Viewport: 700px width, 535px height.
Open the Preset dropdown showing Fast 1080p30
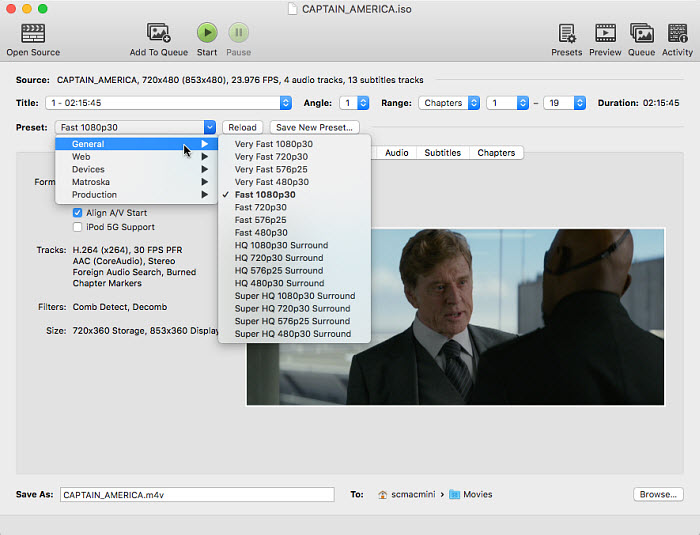click(135, 127)
